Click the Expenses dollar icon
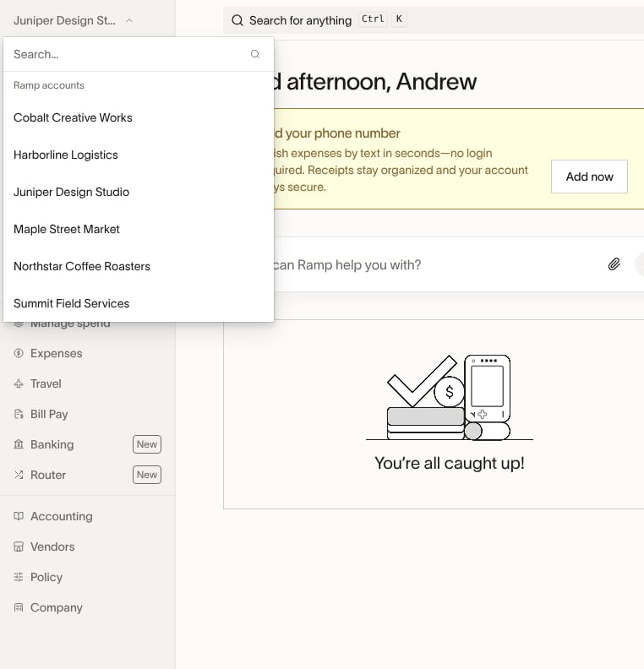644x669 pixels. (19, 353)
